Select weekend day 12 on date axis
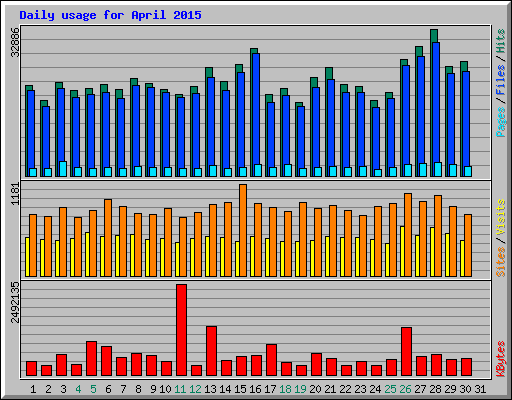This screenshot has width=512, height=400. 195,389
